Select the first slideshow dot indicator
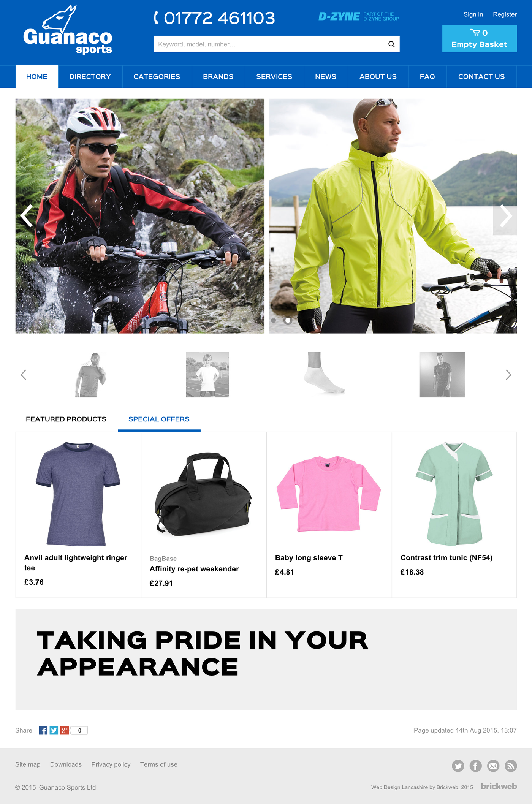 274,320
